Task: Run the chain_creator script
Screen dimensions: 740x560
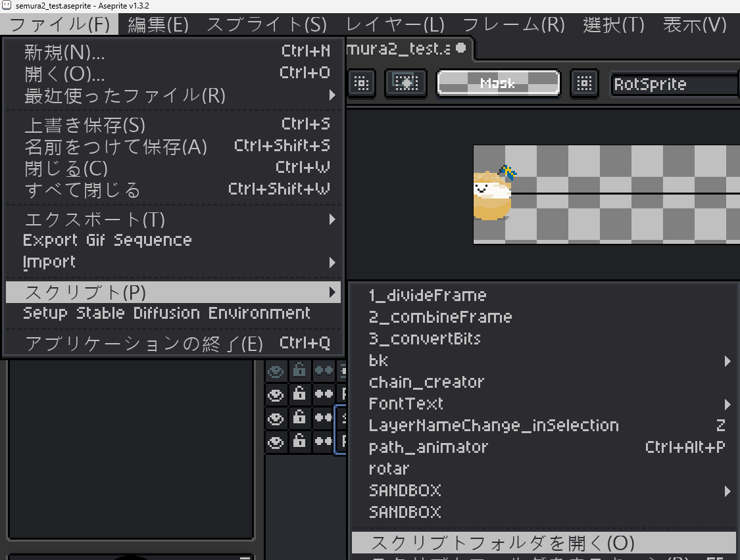Action: click(544, 383)
